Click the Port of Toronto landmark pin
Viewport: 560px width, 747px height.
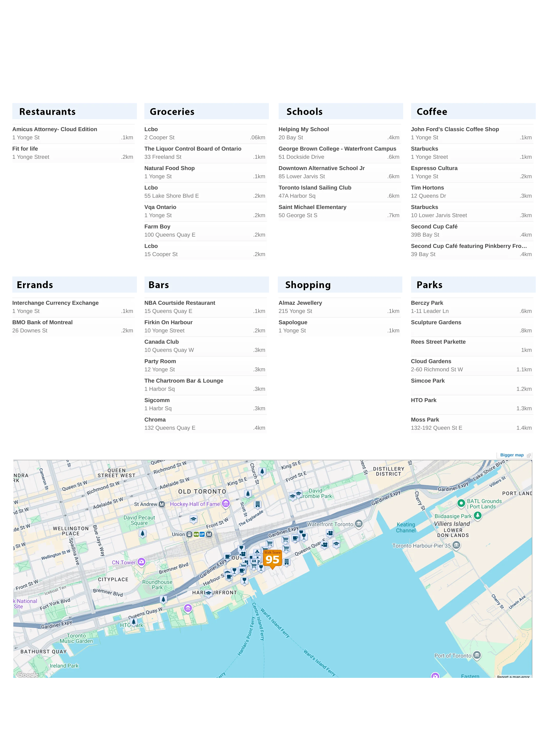point(477,655)
